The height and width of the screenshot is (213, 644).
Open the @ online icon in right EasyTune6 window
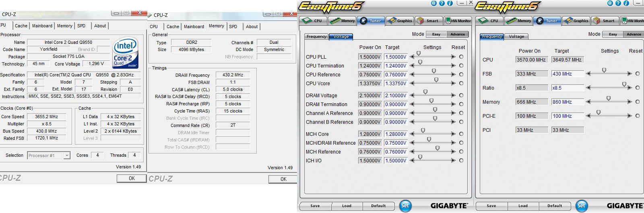click(x=610, y=3)
